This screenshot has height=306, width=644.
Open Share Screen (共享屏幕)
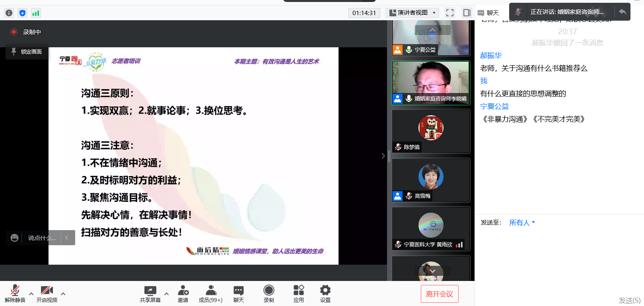(x=150, y=294)
